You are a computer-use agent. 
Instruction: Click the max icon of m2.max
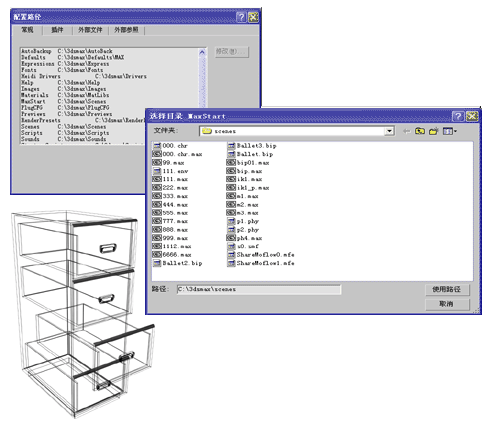point(231,205)
